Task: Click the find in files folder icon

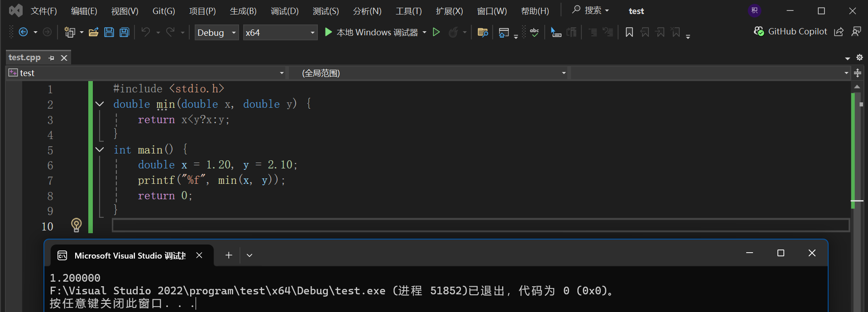Action: pyautogui.click(x=483, y=32)
